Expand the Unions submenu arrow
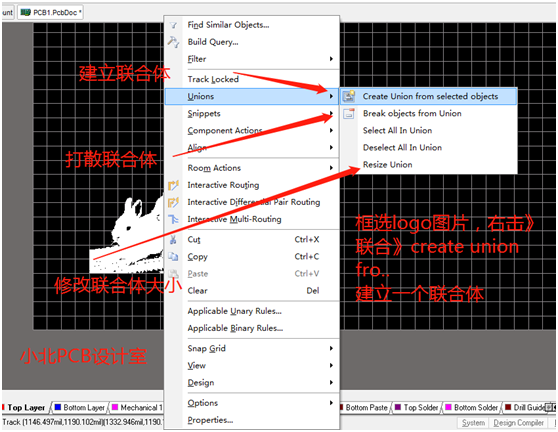The height and width of the screenshot is (432, 558). coord(331,96)
